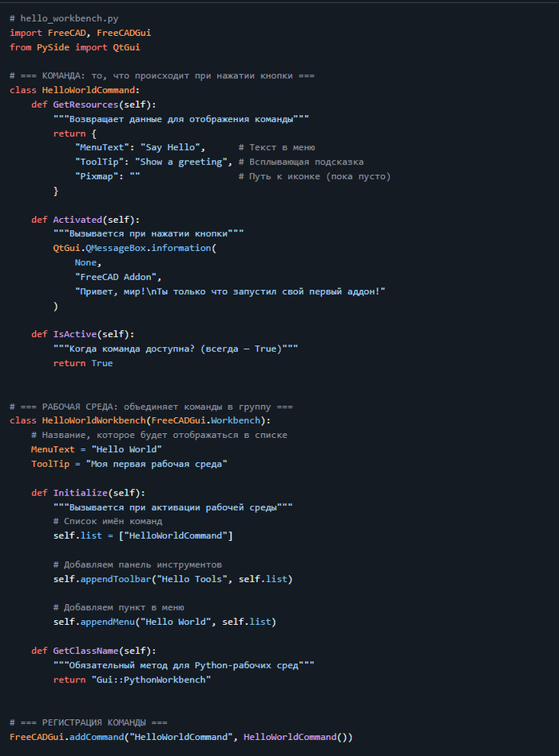This screenshot has width=559, height=756.
Task: Click the return "Gui::PythonWorkbench" statement
Action: [132, 679]
